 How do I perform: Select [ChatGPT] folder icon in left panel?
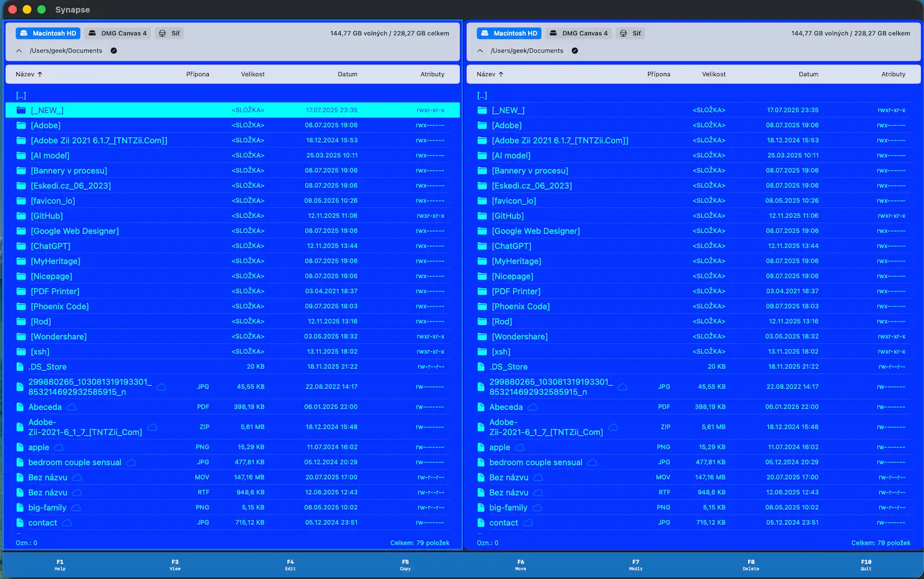[x=21, y=246]
